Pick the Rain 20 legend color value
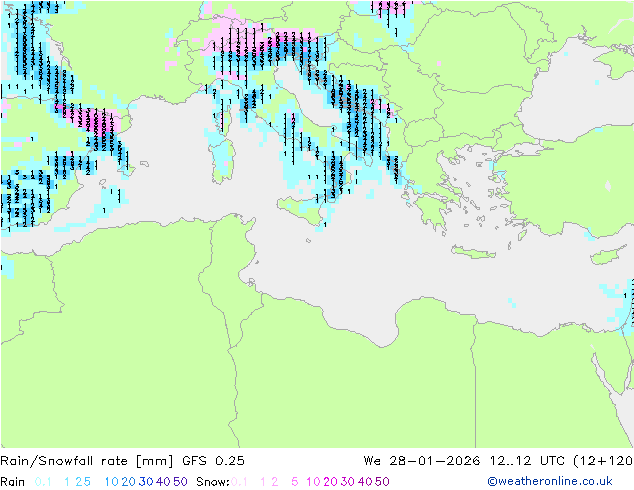This screenshot has width=634, height=490. (129, 482)
